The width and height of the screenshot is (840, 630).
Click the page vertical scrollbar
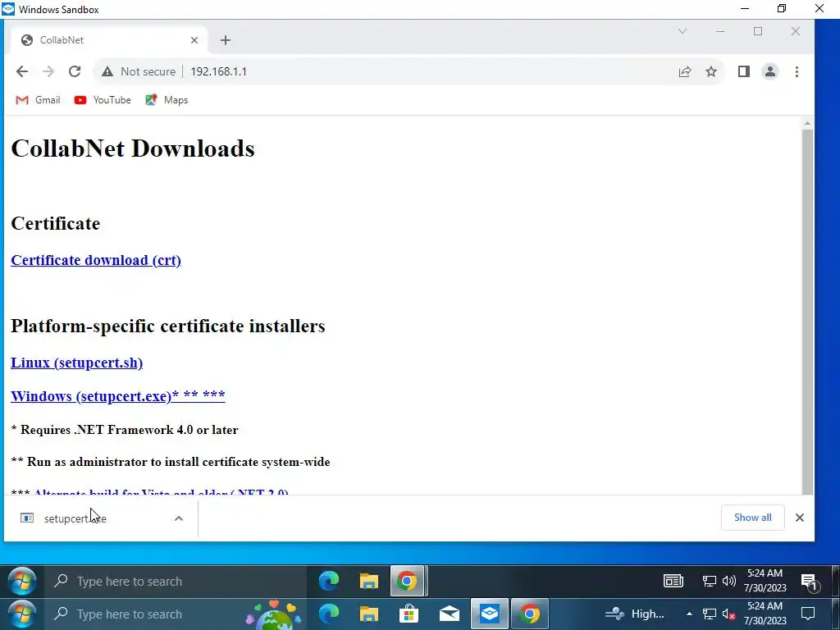[807, 311]
